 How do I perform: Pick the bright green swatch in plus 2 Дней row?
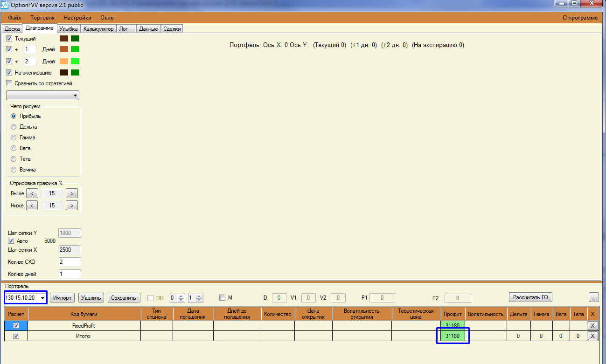point(75,61)
